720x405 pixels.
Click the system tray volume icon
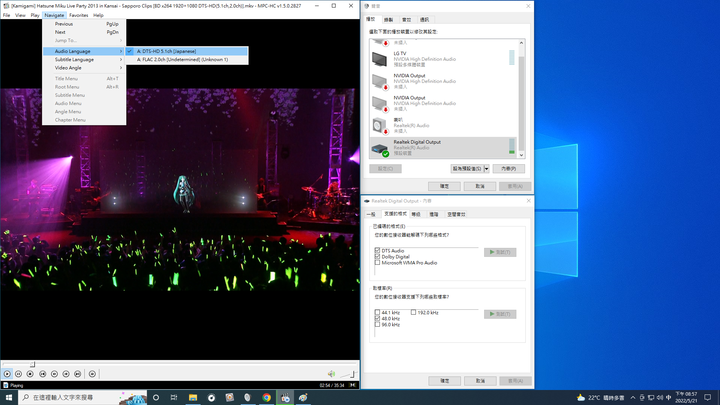click(x=660, y=398)
